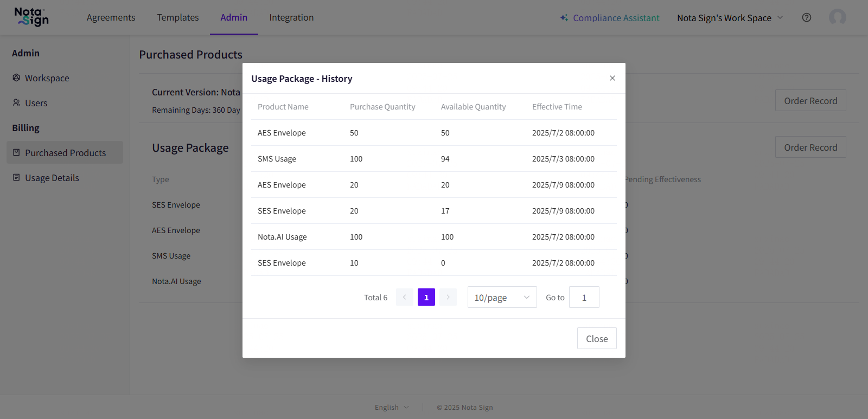Click the Purchased Products sidebar icon
The height and width of the screenshot is (419, 868).
[x=16, y=153]
